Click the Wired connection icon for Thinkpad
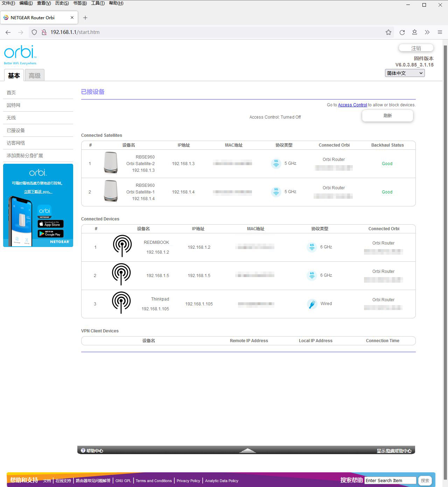This screenshot has width=448, height=487. pos(312,304)
